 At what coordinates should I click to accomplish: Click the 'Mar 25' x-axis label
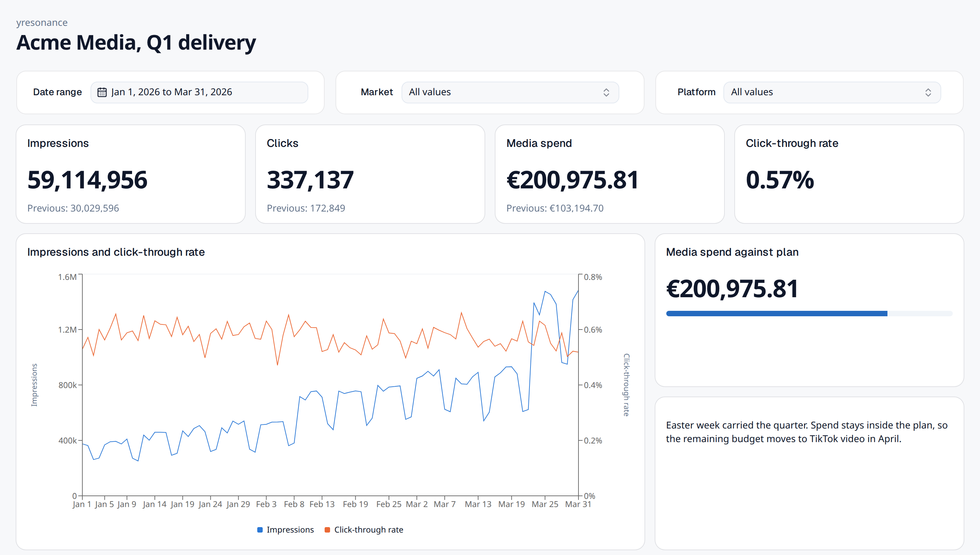click(x=545, y=504)
